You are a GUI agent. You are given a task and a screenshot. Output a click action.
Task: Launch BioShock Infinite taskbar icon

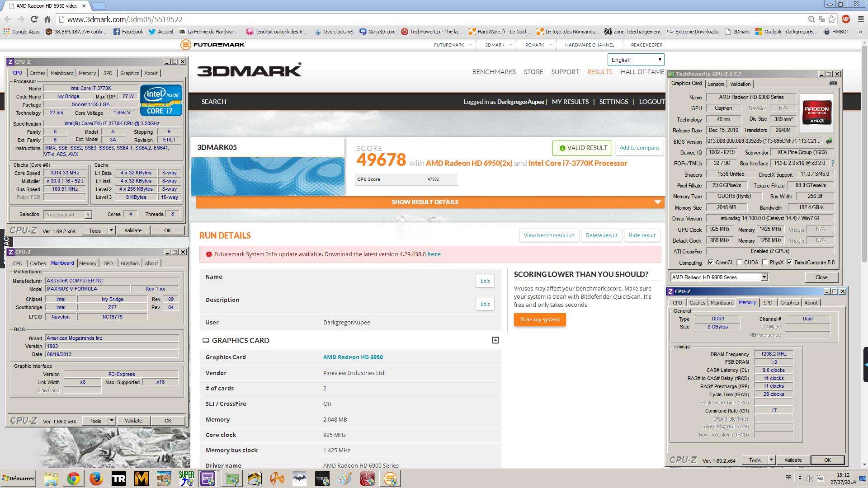(164, 479)
